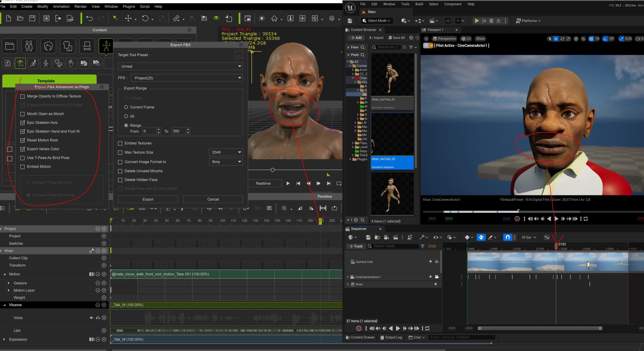
Task: Expand the CineCameraActor1 track in Sequencer
Action: coord(348,277)
